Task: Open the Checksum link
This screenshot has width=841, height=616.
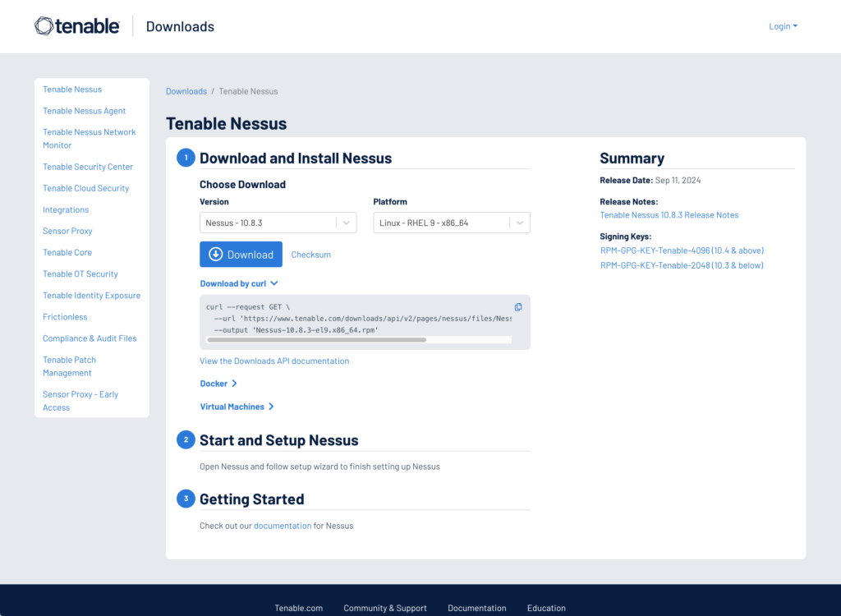Action: click(311, 255)
